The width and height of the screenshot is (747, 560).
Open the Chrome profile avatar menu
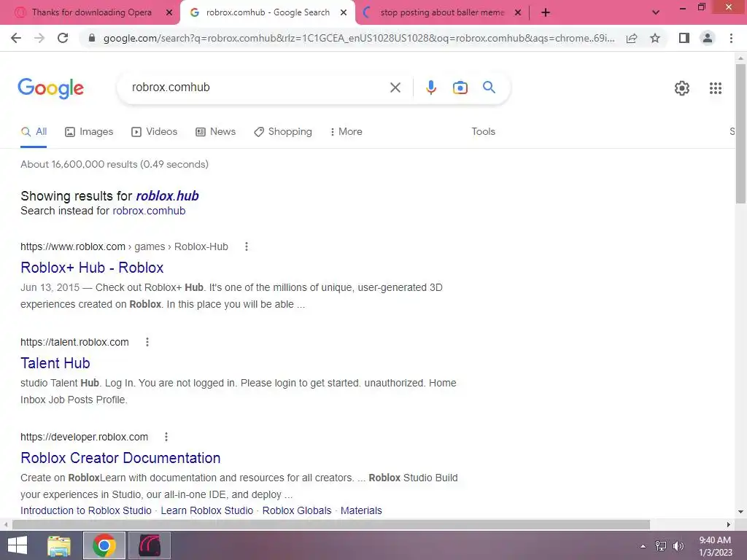(708, 38)
